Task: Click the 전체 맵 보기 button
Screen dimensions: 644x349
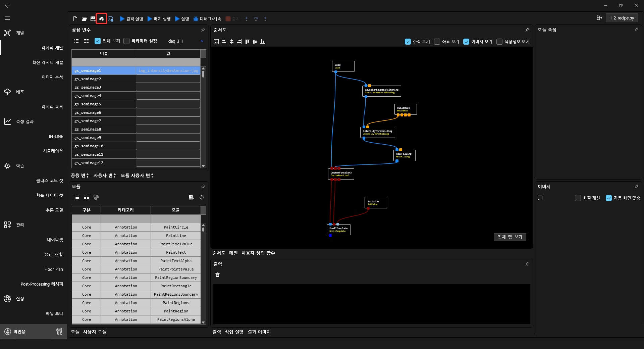Action: tap(510, 237)
